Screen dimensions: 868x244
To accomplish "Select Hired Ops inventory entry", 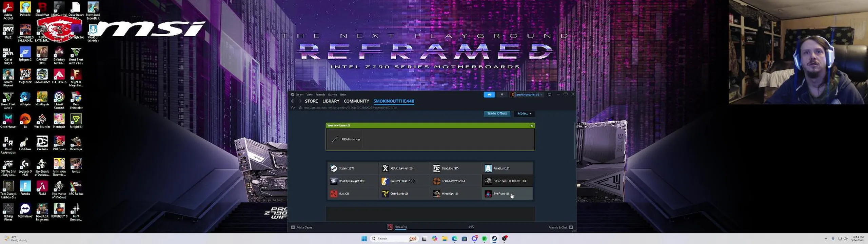I will tap(456, 194).
